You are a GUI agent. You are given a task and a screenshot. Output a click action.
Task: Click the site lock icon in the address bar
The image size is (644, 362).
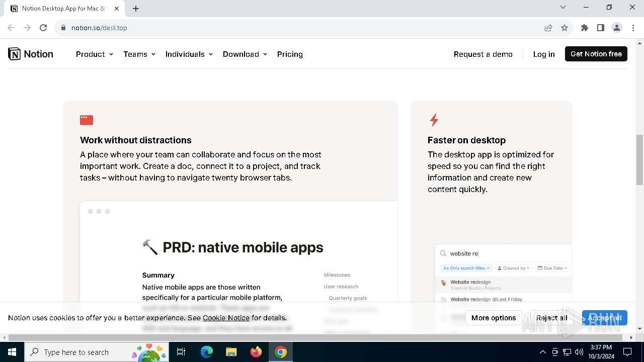click(63, 28)
